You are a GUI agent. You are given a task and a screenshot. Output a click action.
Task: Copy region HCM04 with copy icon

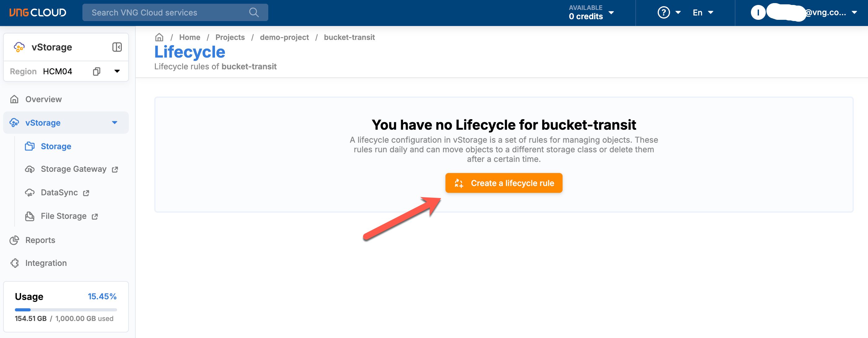[96, 71]
